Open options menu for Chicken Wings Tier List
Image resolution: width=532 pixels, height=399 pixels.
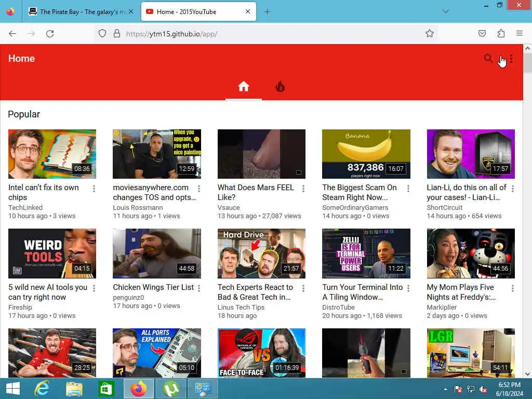point(199,288)
